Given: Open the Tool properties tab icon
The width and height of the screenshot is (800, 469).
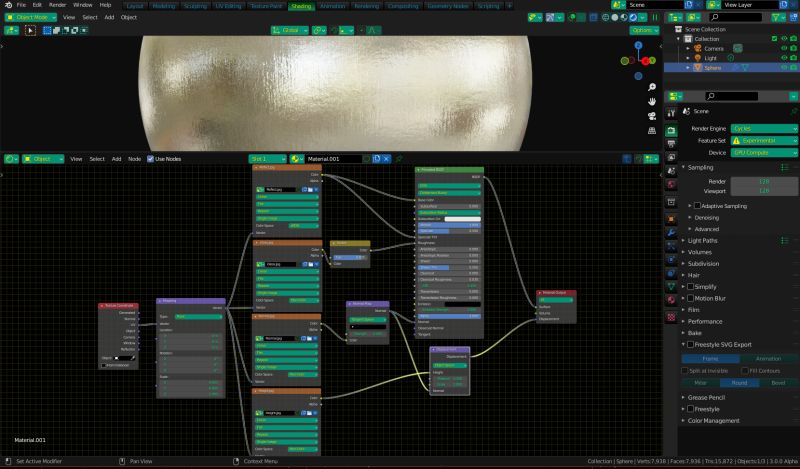Looking at the screenshot, I should (x=671, y=113).
